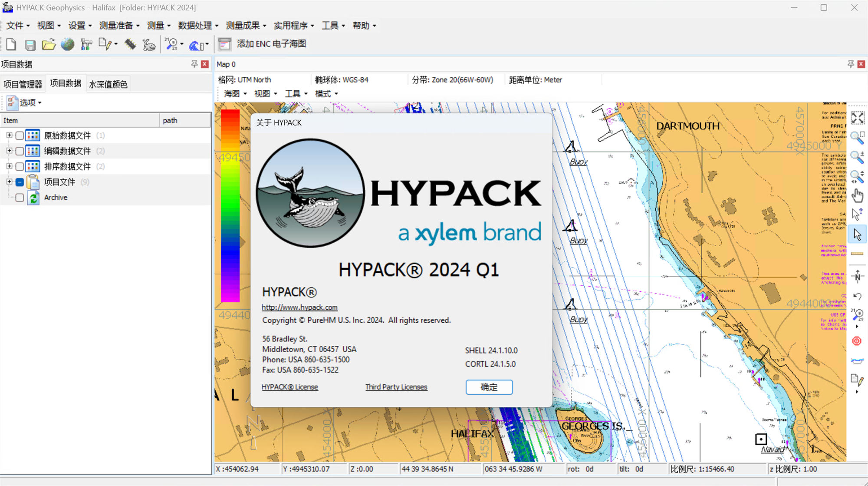Open the map 模式 dropdown menu
Image resolution: width=868 pixels, height=486 pixels.
[x=326, y=94]
